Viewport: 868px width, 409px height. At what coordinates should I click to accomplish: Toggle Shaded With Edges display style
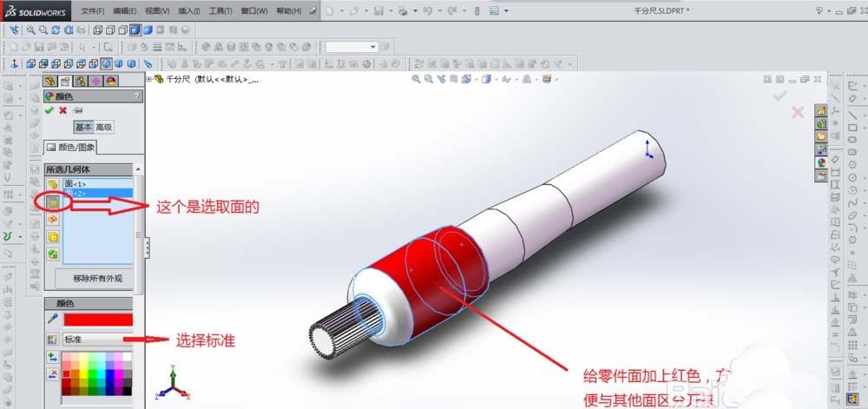(135, 30)
